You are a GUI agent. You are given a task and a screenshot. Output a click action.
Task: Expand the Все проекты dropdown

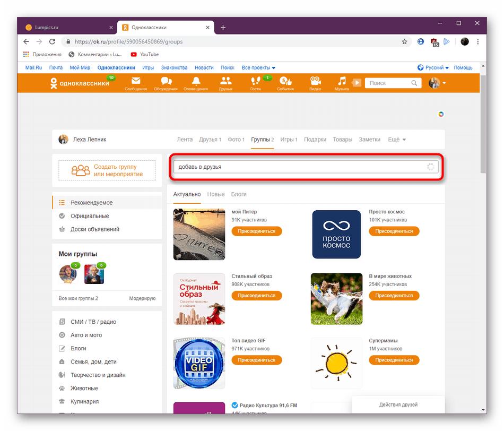point(258,67)
